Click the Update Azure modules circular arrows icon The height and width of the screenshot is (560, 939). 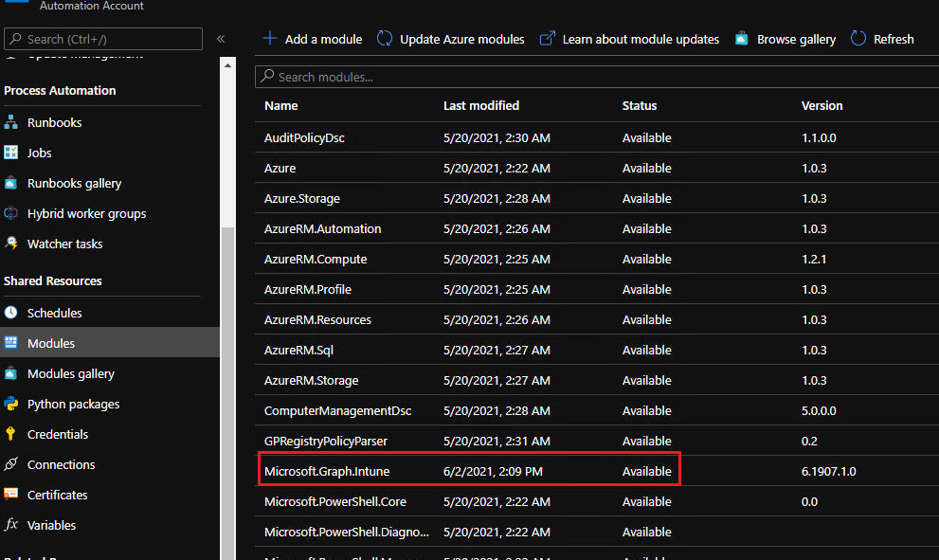point(385,38)
